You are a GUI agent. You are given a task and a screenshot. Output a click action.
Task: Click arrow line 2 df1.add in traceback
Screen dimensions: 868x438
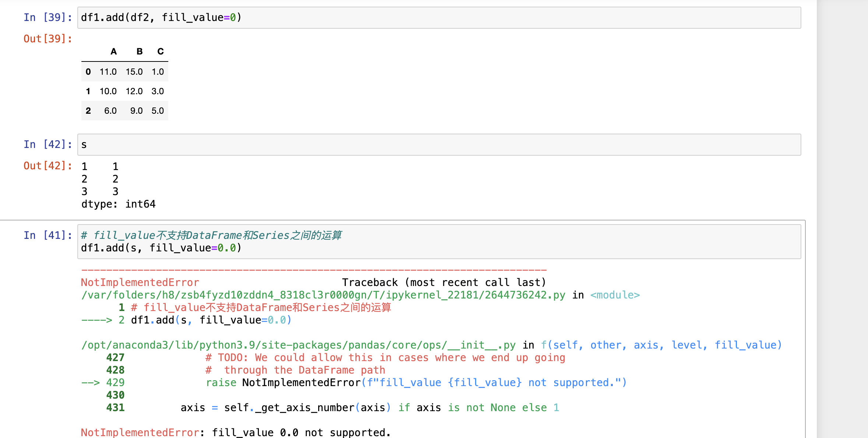click(x=186, y=320)
